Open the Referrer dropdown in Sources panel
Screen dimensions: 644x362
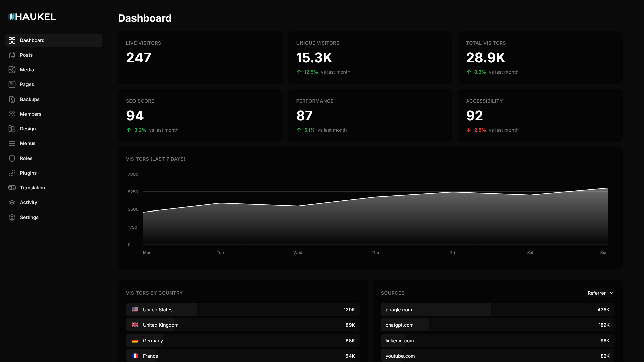[600, 293]
